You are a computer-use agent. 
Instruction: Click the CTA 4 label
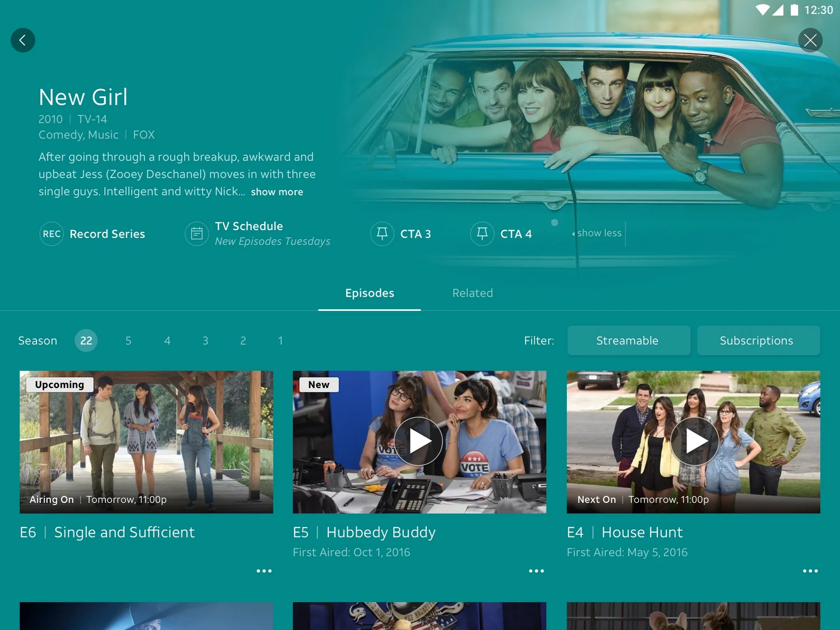click(516, 234)
